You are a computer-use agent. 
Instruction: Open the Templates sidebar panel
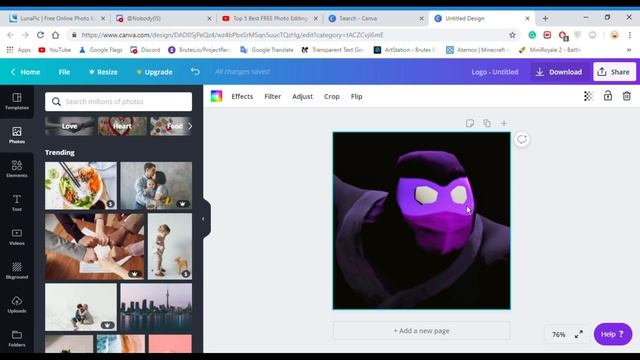point(17,101)
